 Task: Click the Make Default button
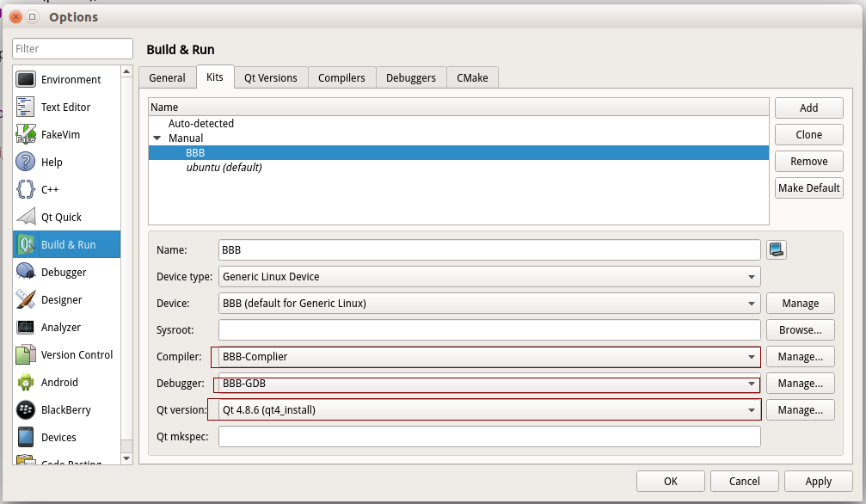coord(808,187)
